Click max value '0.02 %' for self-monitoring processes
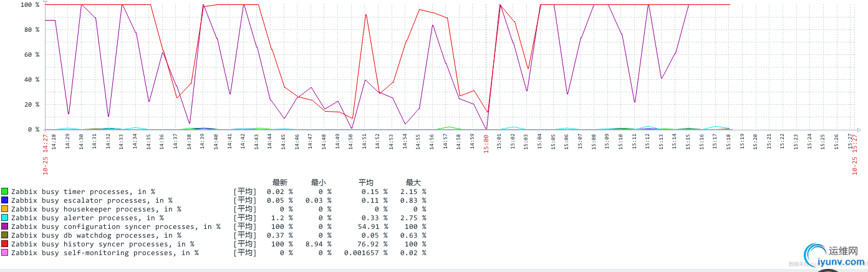 (413, 253)
